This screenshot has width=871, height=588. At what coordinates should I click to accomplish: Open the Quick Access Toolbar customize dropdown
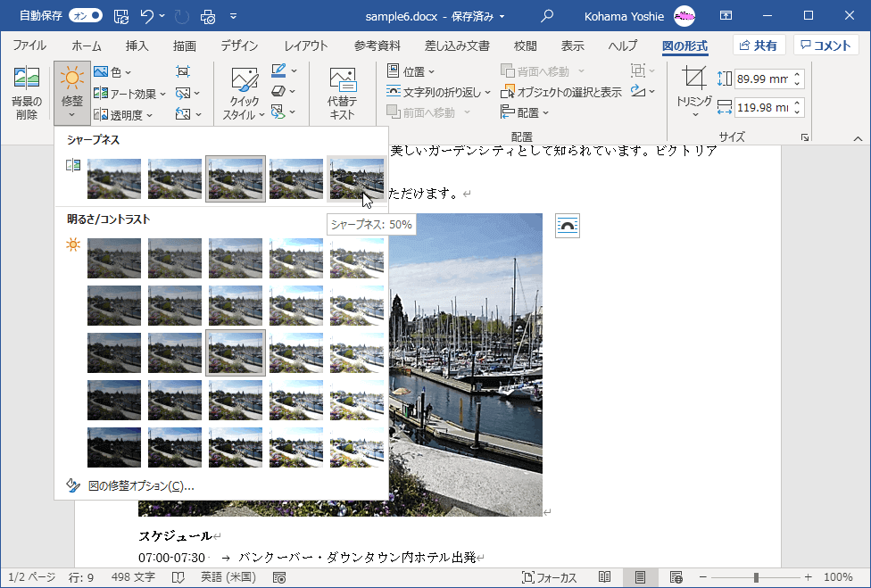tap(233, 16)
